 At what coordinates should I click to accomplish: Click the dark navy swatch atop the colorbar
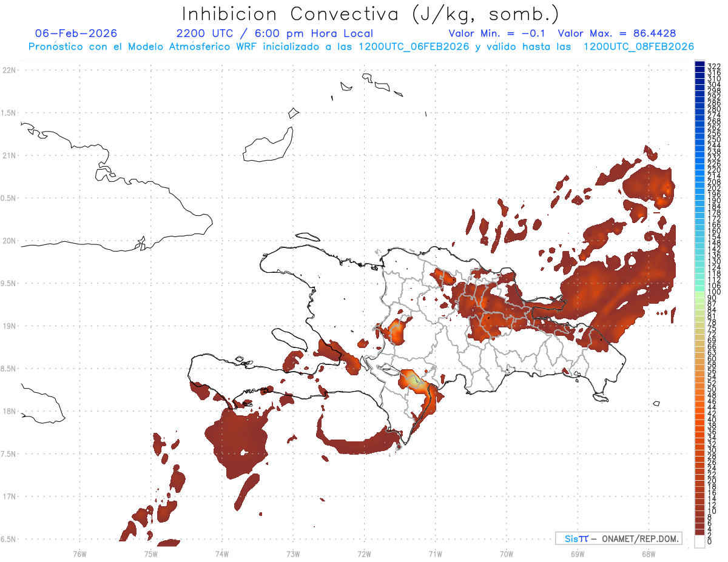click(x=699, y=64)
